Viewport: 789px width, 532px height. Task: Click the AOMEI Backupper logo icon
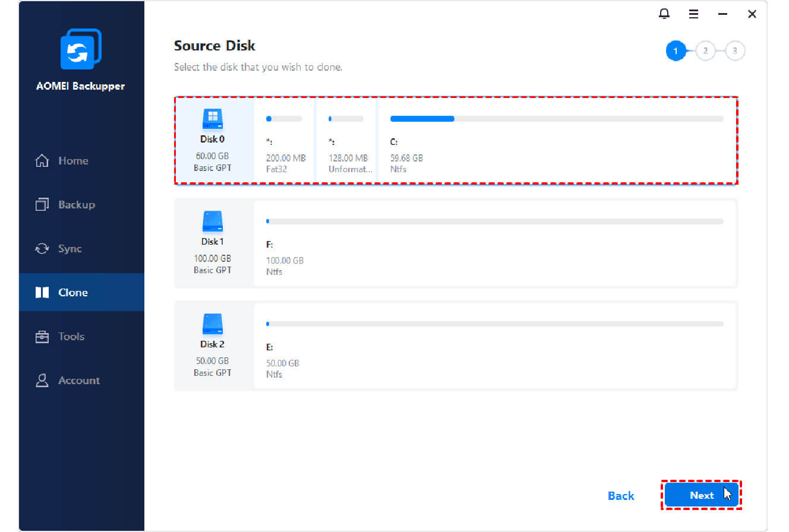[x=81, y=49]
